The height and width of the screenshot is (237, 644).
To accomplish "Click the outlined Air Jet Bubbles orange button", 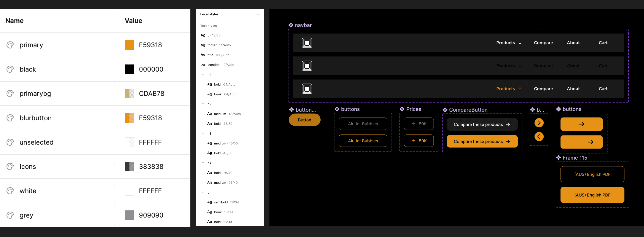I will (363, 141).
